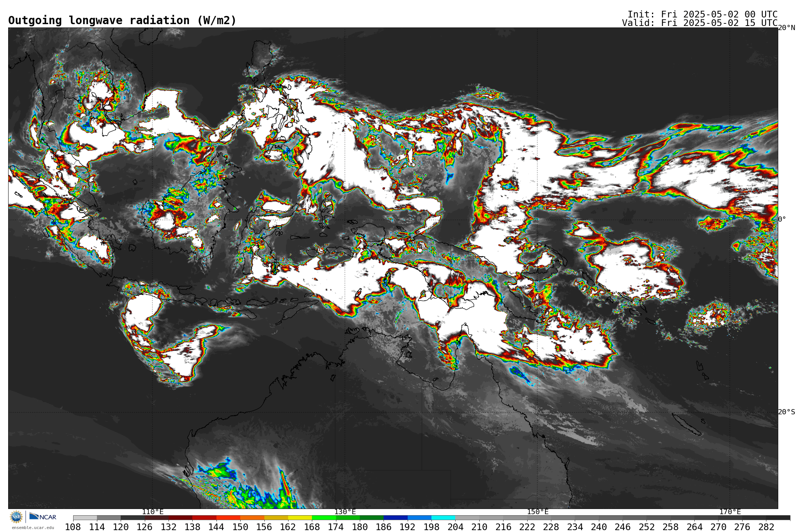Viewport: 802px width, 532px height.
Task: Click the 246 colorbar label
Action: 623,527
